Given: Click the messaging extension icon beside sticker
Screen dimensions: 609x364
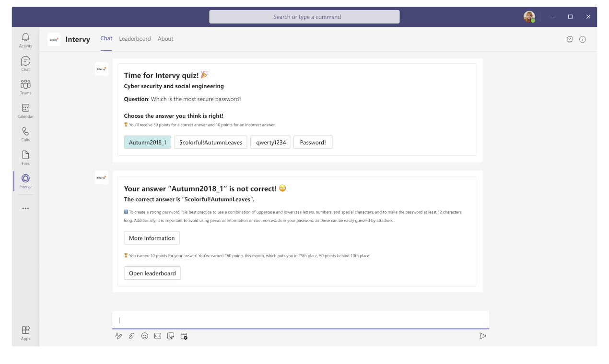Looking at the screenshot, I should tap(184, 336).
